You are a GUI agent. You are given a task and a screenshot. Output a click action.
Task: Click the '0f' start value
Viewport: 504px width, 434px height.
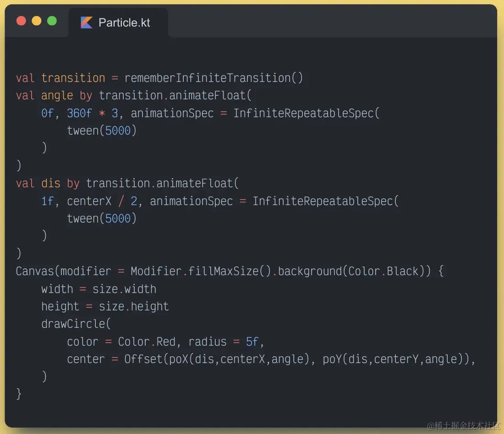tap(47, 113)
